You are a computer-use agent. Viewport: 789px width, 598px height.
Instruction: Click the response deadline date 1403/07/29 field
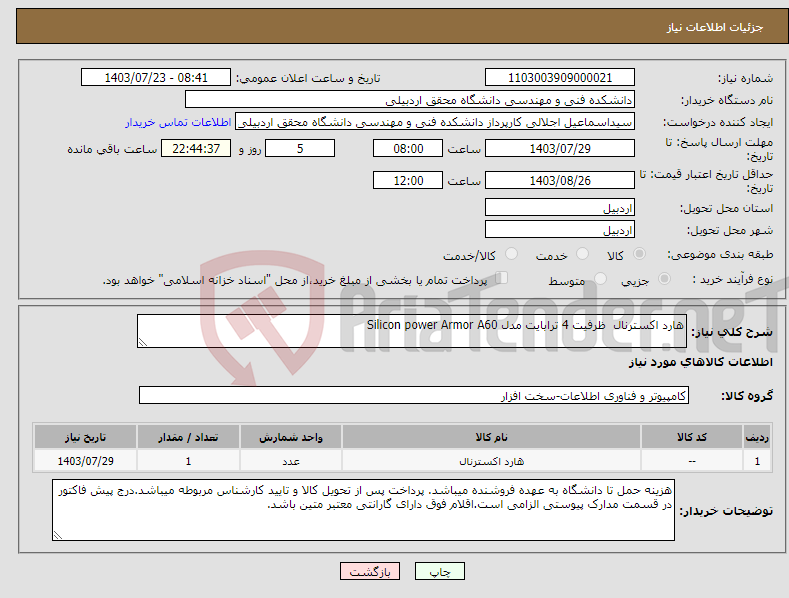pos(560,148)
